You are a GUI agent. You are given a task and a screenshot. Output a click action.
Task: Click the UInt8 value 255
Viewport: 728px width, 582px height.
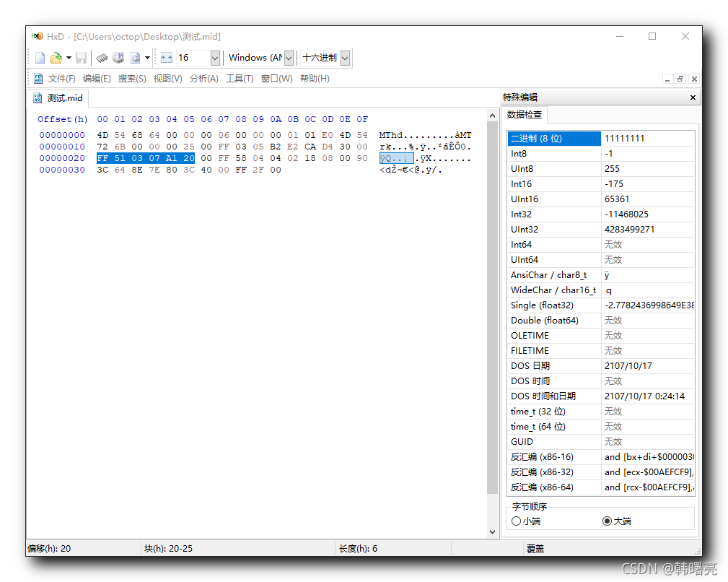click(x=612, y=169)
